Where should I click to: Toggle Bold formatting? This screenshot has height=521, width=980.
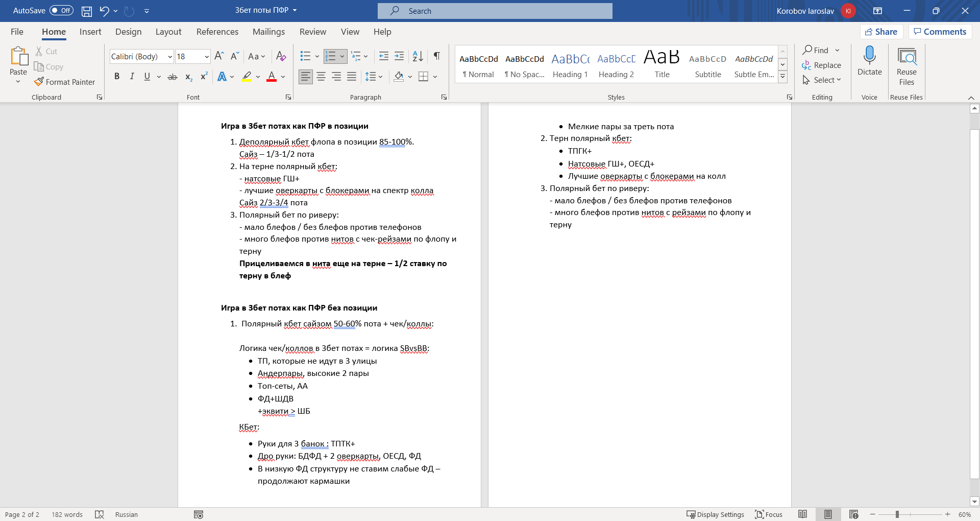(117, 77)
